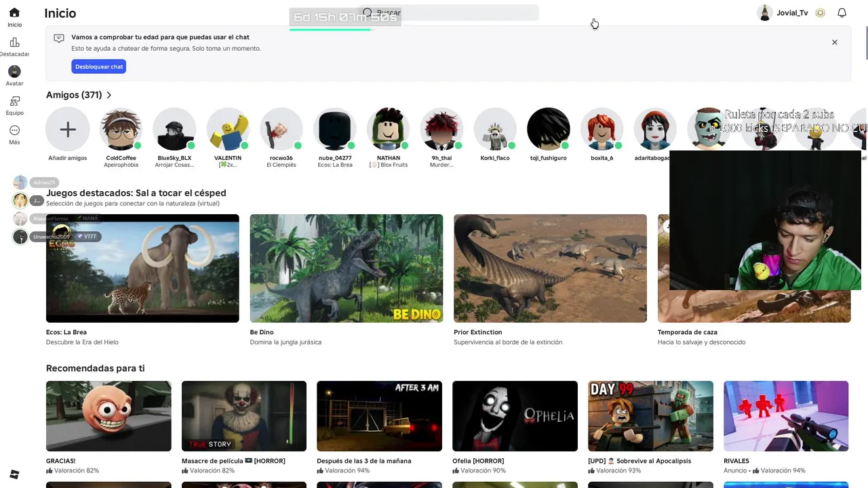The height and width of the screenshot is (488, 868).
Task: Open friend BlueSky_BLX's avatar
Action: [x=174, y=129]
